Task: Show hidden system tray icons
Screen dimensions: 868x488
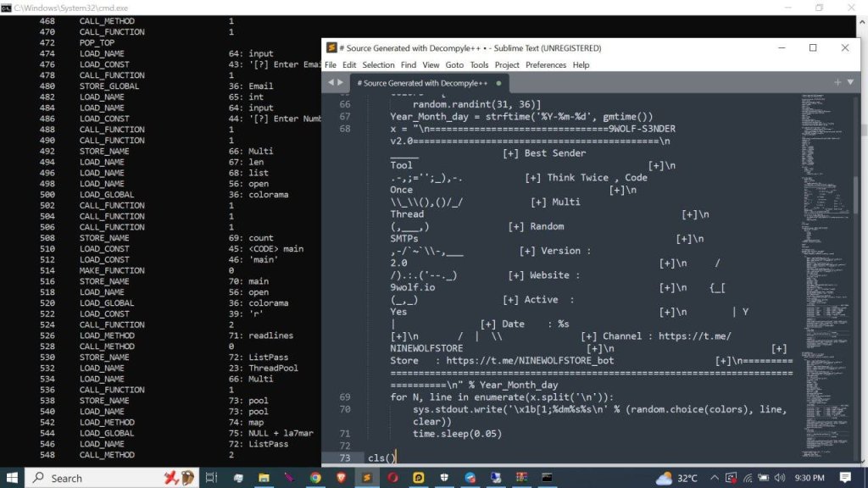Action: [x=715, y=478]
